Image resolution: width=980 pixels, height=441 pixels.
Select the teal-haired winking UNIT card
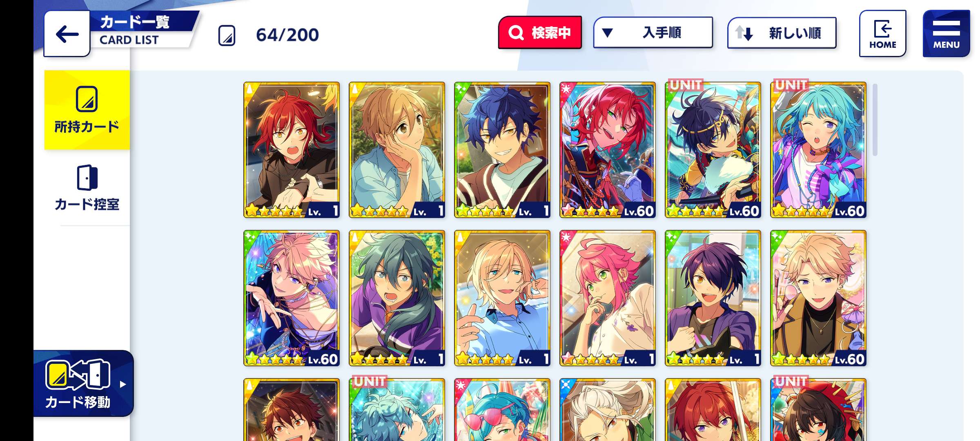818,150
